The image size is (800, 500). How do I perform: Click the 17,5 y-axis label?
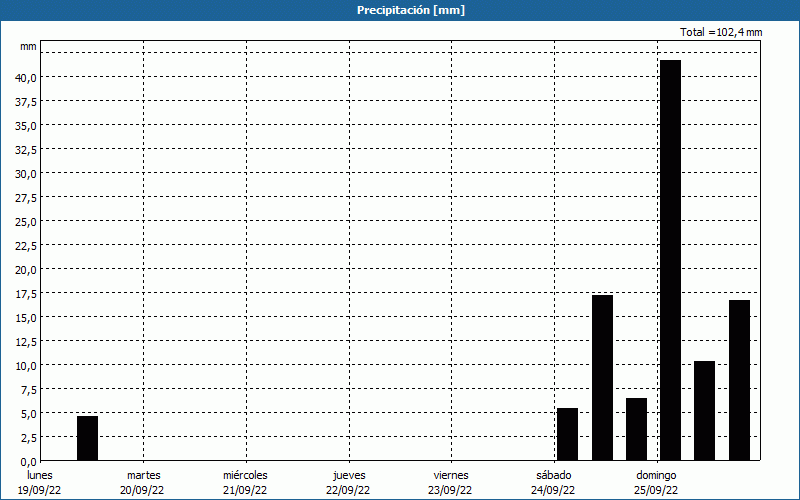pos(26,294)
